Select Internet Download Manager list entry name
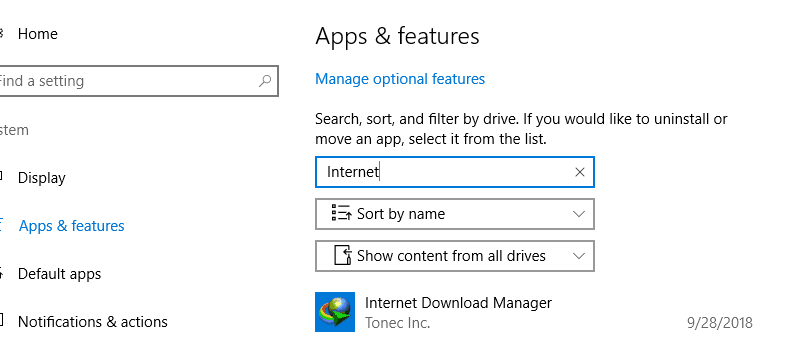The height and width of the screenshot is (361, 800). pos(458,303)
